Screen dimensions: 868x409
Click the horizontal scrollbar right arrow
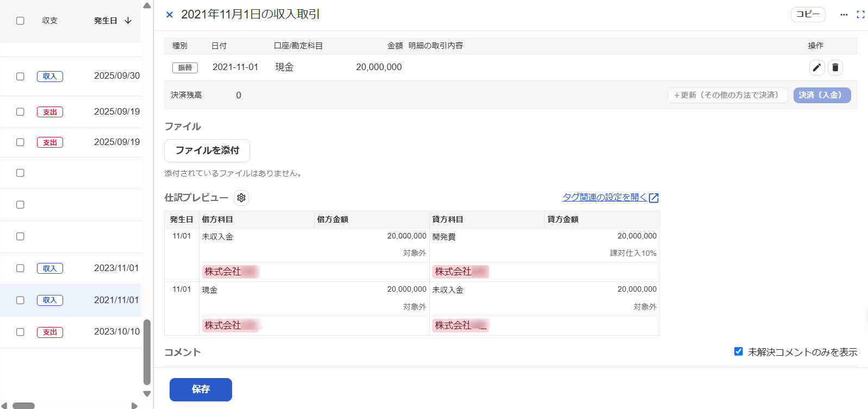tap(135, 406)
